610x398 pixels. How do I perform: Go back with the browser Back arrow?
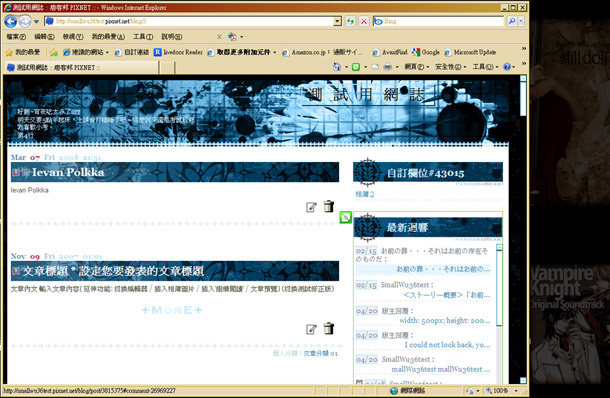click(11, 21)
